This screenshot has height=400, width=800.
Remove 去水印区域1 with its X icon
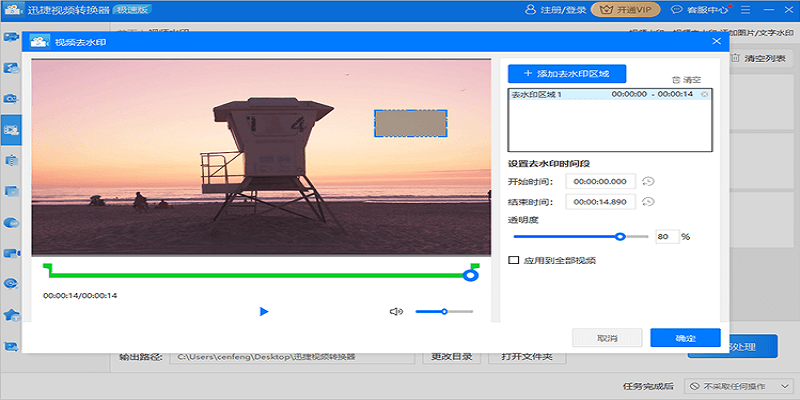click(x=704, y=95)
